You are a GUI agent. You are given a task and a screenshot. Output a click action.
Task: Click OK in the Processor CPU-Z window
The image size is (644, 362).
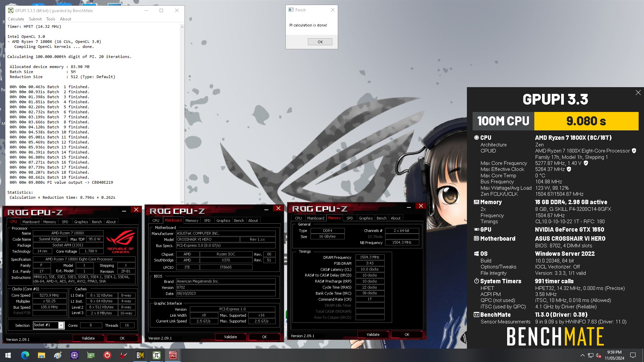point(122,338)
